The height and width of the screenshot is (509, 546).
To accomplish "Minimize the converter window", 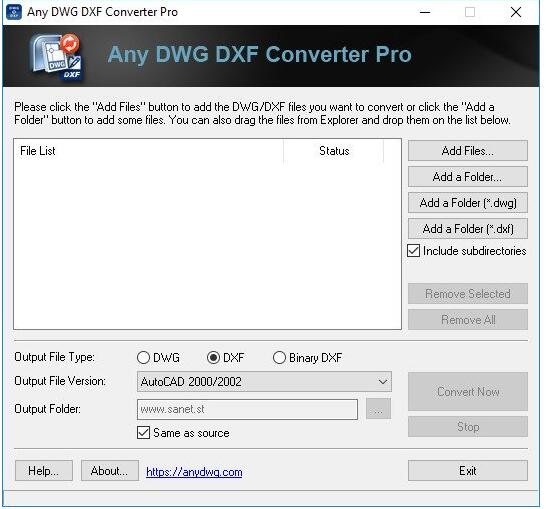I will click(x=425, y=12).
